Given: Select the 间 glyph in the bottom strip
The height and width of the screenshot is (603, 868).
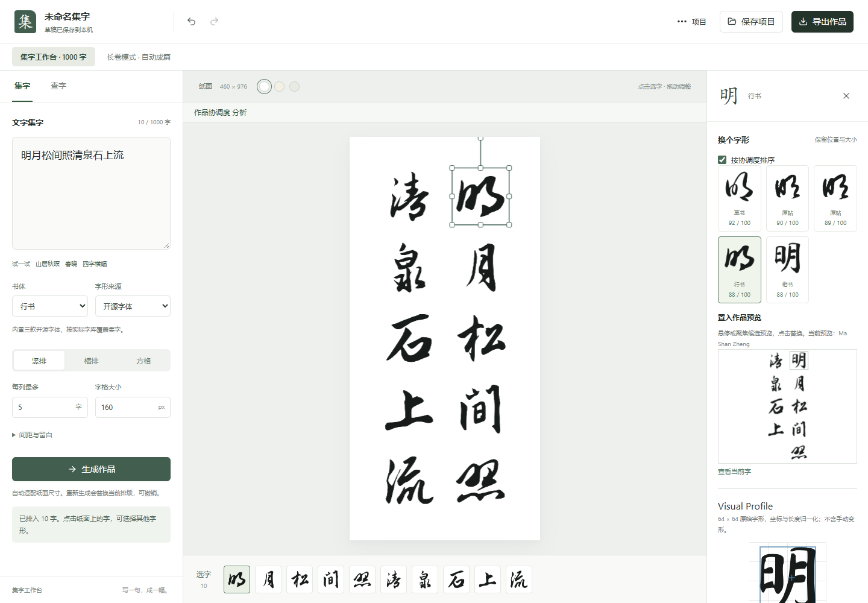Looking at the screenshot, I should click(x=331, y=579).
